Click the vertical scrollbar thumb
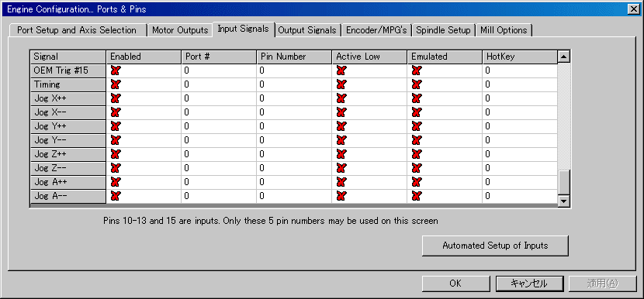The image size is (644, 299). click(x=563, y=183)
